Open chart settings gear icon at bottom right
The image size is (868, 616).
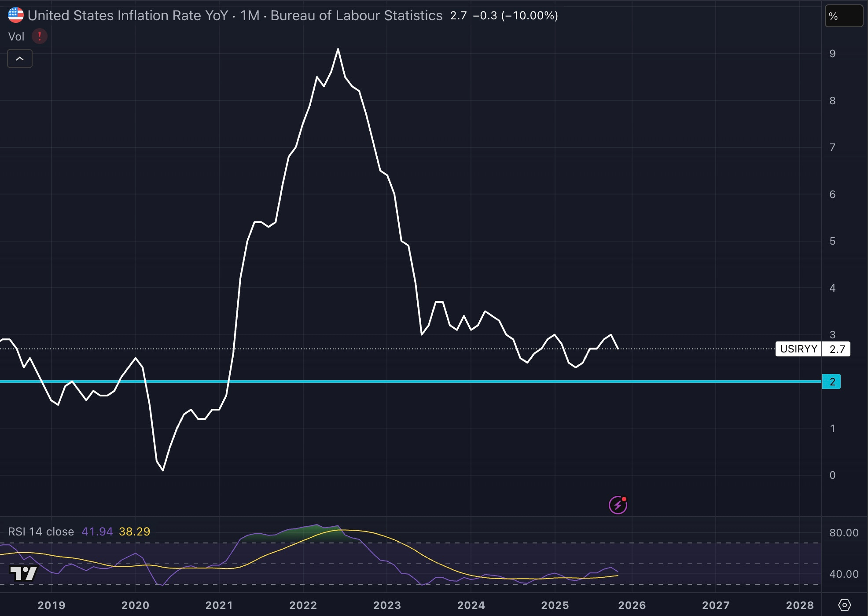[844, 605]
